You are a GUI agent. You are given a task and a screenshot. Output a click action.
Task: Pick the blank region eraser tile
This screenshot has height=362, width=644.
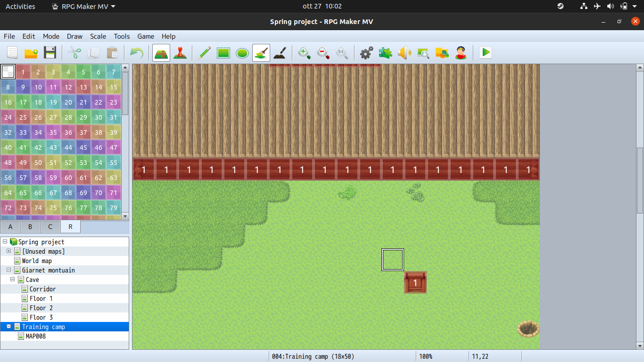(x=8, y=72)
